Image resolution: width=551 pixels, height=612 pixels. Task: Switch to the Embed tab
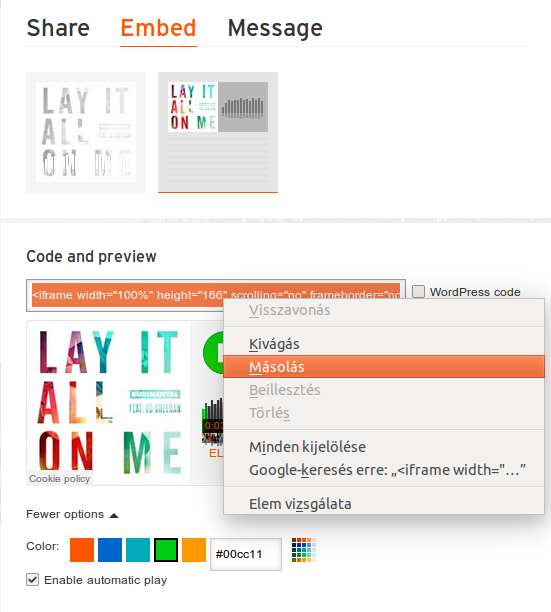coord(158,28)
